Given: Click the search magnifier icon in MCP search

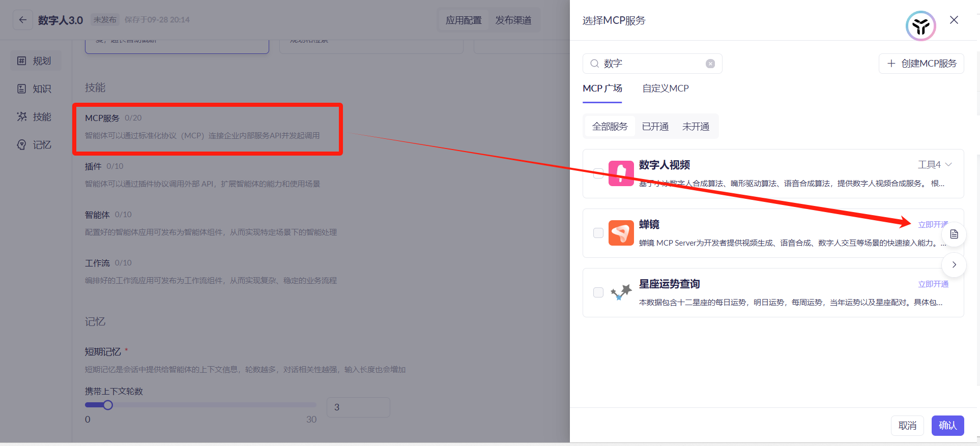Looking at the screenshot, I should point(594,64).
